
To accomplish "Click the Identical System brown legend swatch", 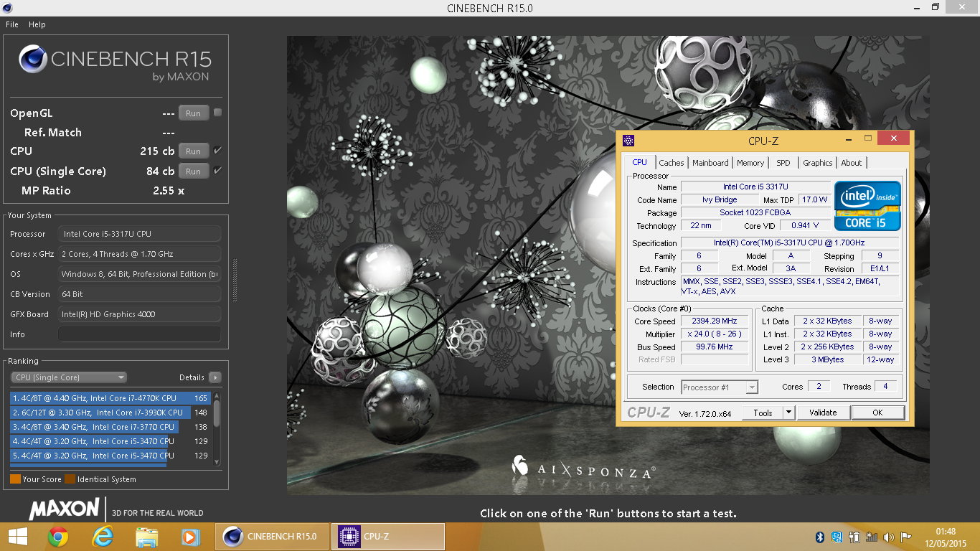I will (70, 479).
